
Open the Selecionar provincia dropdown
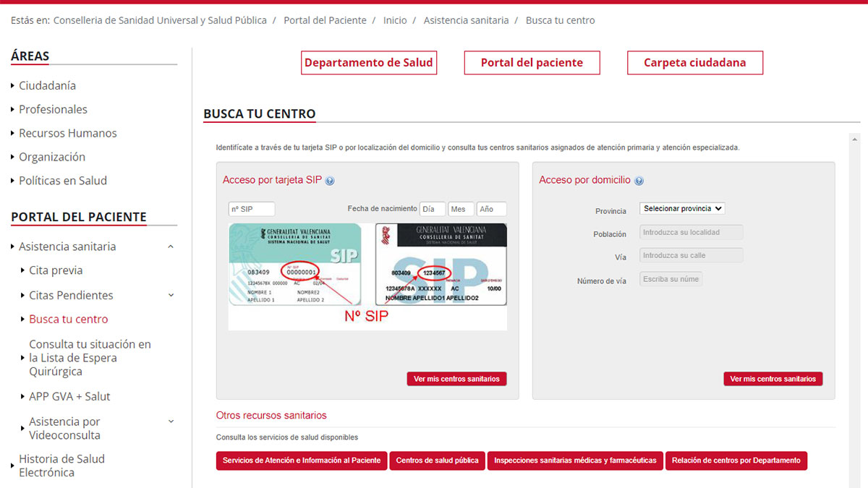point(681,208)
